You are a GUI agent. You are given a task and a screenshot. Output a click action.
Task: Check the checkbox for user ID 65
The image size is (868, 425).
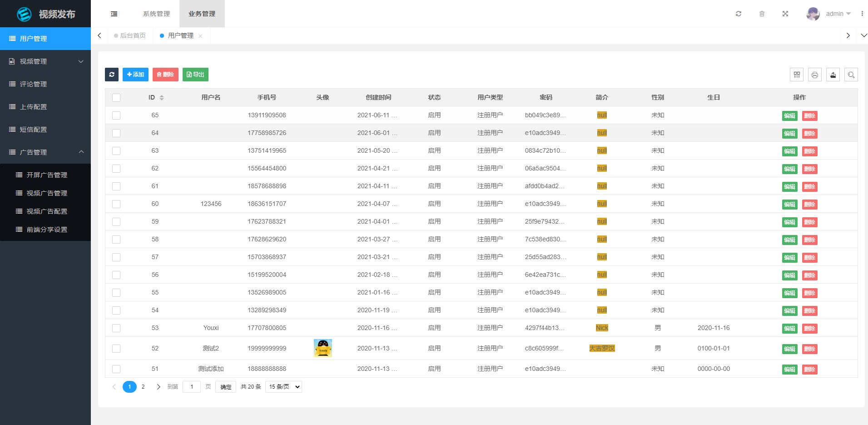[116, 115]
